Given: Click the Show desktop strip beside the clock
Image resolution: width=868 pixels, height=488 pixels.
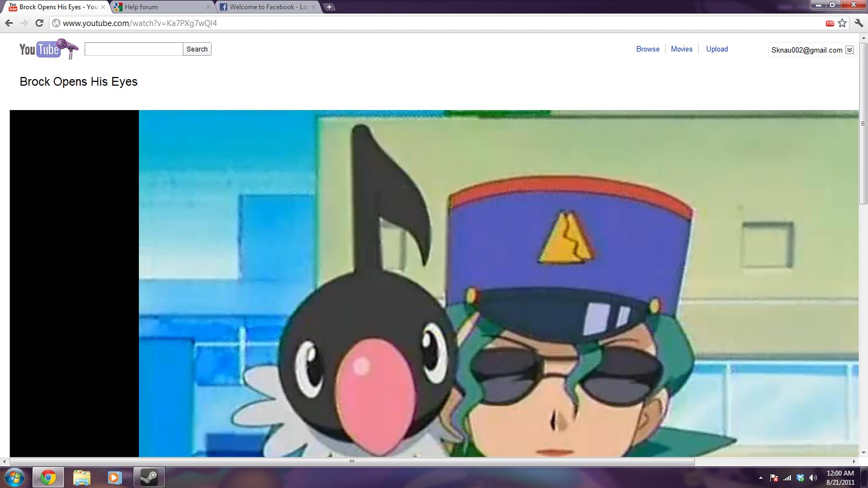Looking at the screenshot, I should pos(864,478).
